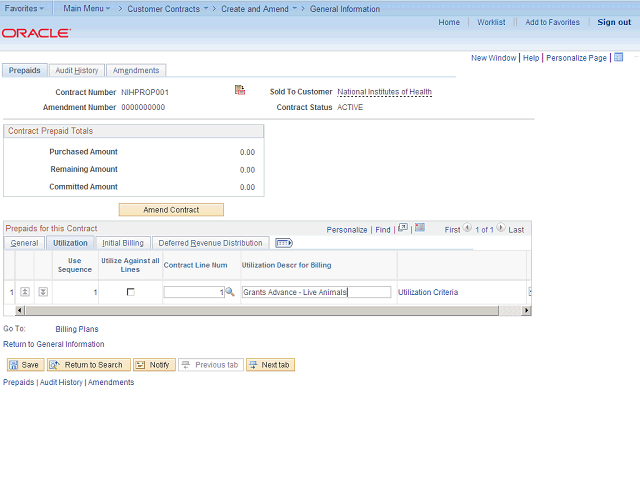Select the Utilization grid tab
Image resolution: width=640 pixels, height=480 pixels.
(x=70, y=243)
